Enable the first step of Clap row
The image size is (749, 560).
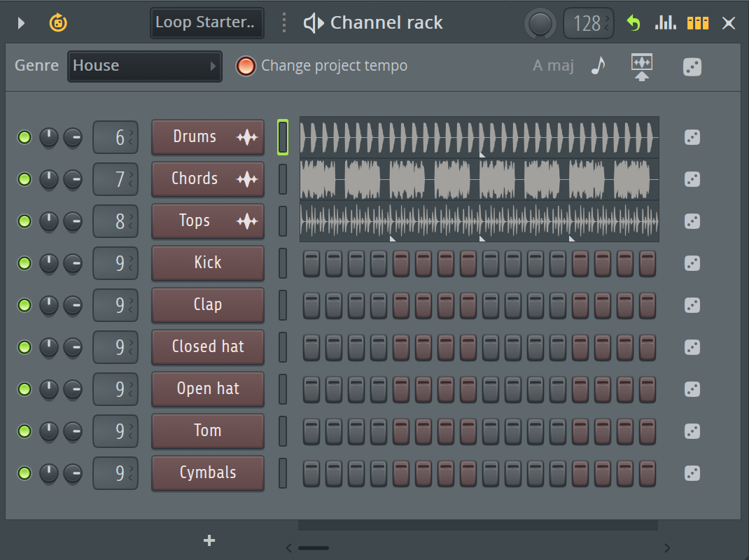coord(311,304)
